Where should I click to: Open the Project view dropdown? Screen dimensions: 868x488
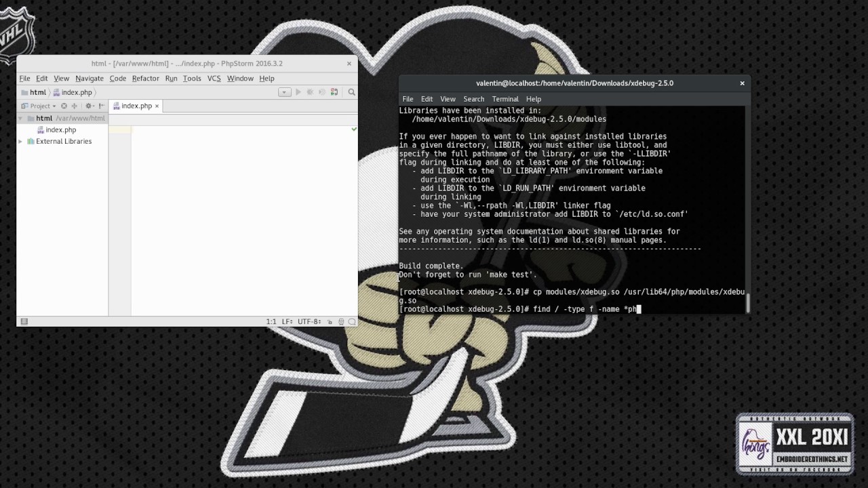coord(40,106)
